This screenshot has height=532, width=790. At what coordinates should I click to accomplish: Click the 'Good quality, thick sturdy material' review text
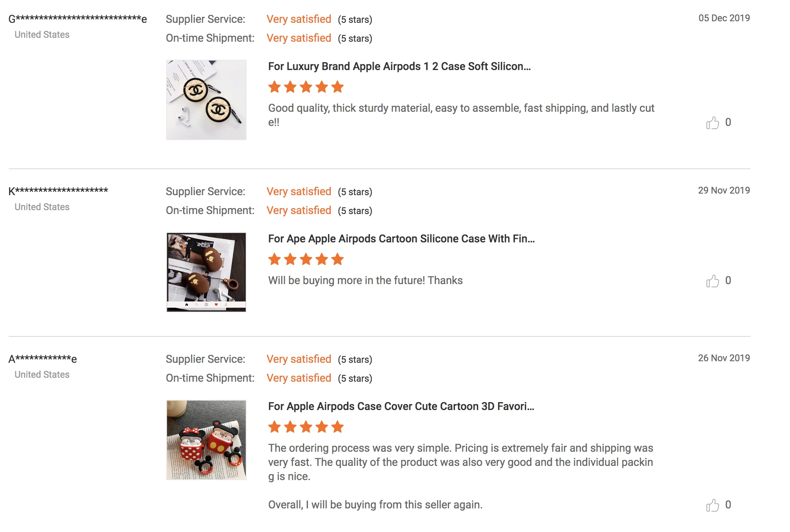tap(461, 108)
